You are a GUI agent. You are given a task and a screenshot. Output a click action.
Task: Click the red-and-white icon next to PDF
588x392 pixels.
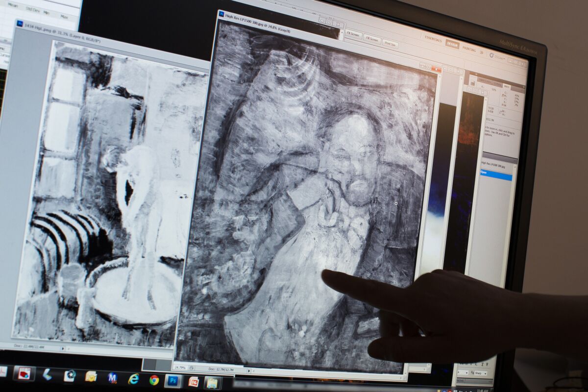coord(24,373)
